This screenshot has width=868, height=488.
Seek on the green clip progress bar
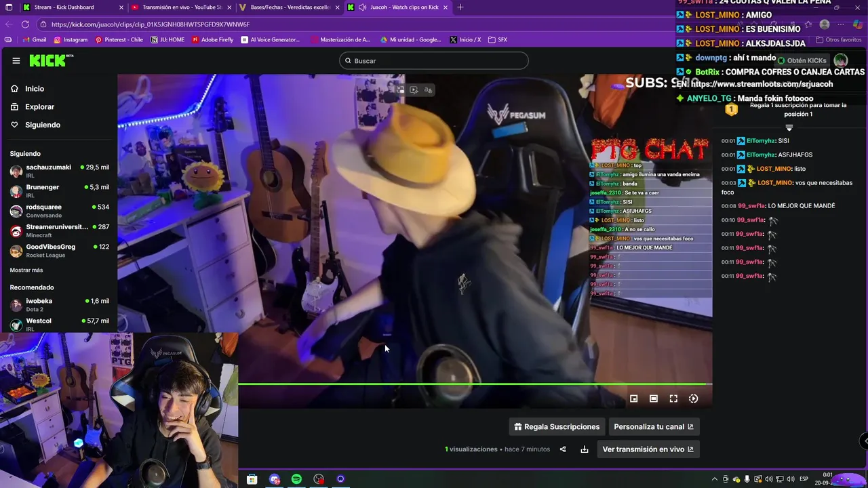(x=475, y=384)
